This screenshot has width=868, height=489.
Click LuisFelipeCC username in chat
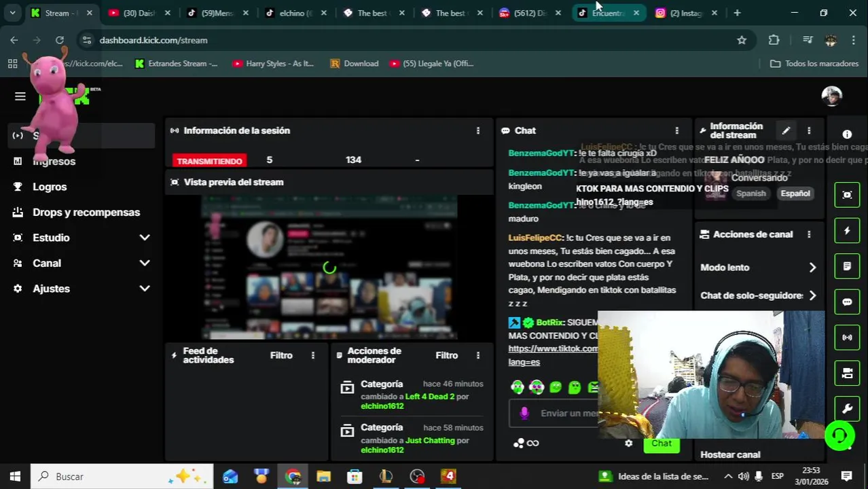(535, 238)
